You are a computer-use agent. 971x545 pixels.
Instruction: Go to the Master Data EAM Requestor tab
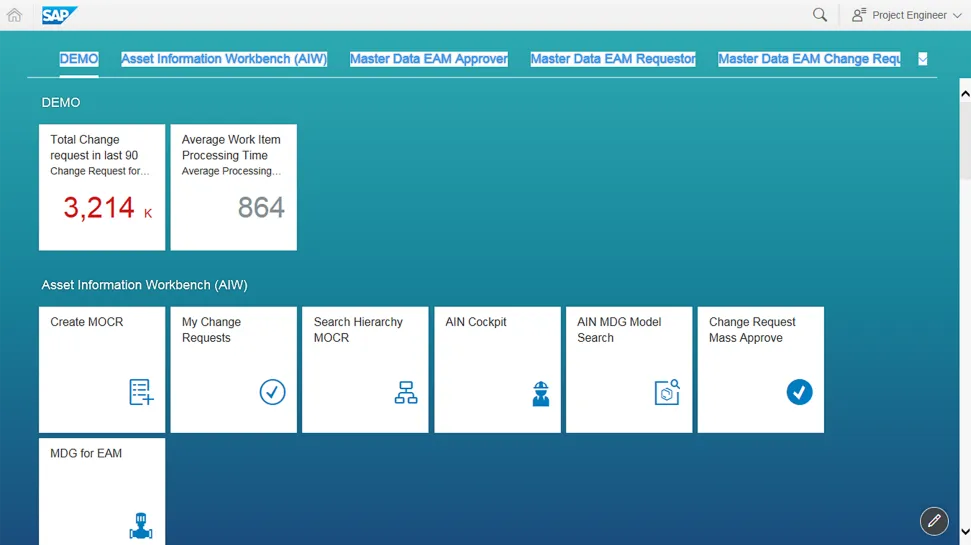pyautogui.click(x=612, y=59)
